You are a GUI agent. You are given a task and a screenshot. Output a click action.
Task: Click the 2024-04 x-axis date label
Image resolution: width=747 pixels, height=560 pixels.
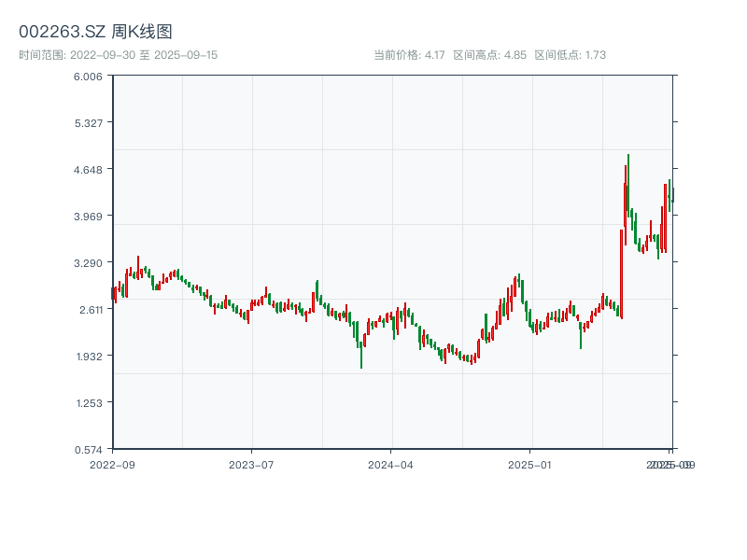coord(391,464)
